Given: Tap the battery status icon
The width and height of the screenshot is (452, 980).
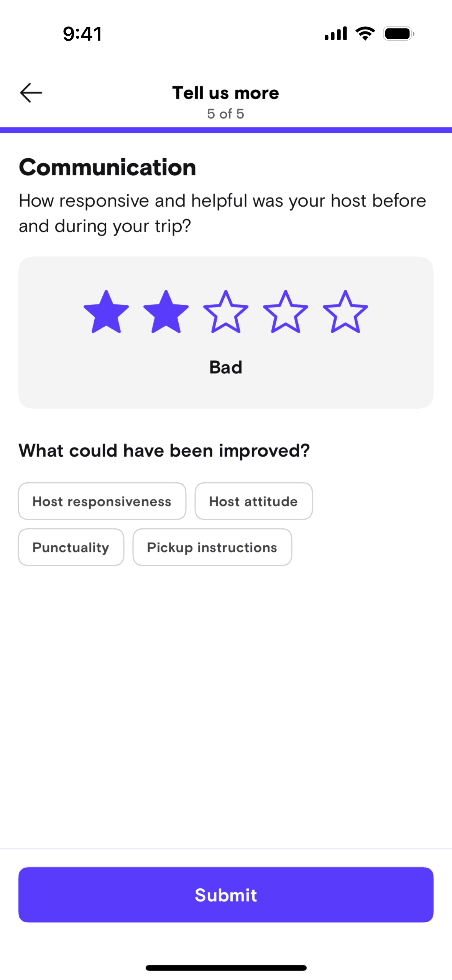Looking at the screenshot, I should 398,34.
